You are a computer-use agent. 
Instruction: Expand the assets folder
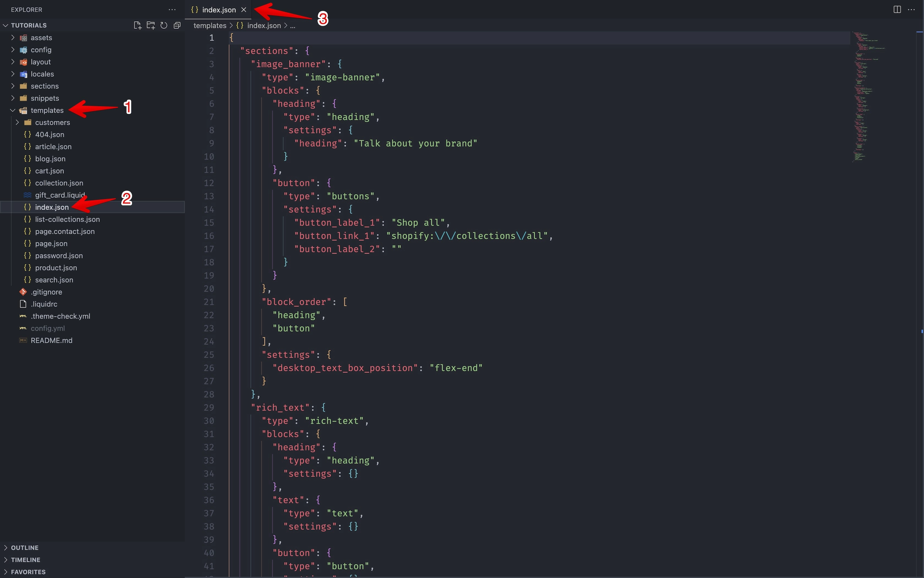[13, 38]
